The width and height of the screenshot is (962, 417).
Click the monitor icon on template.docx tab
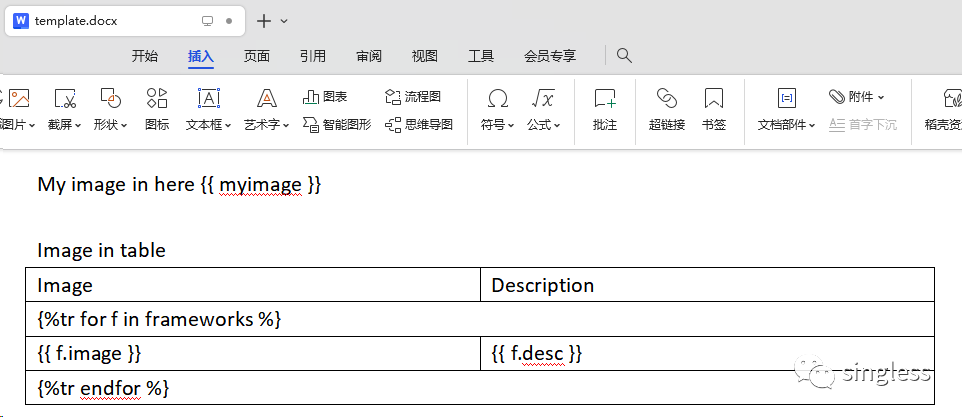click(x=207, y=21)
